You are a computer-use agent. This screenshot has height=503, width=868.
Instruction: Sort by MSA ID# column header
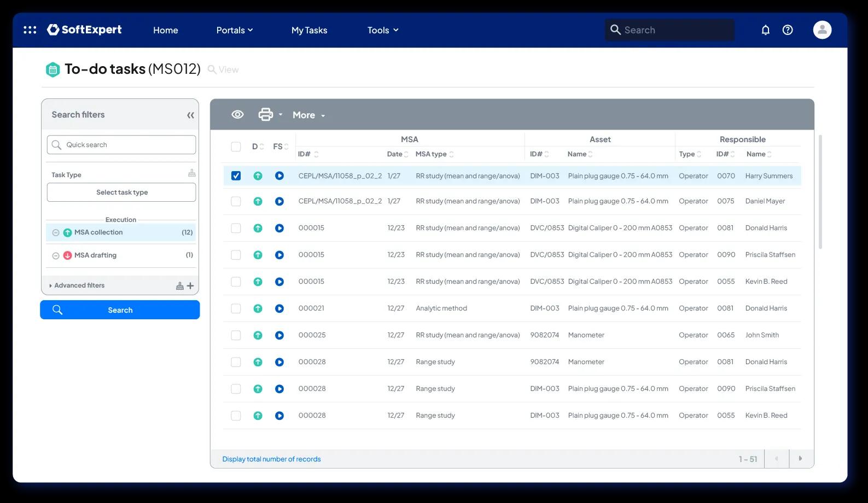(x=308, y=154)
